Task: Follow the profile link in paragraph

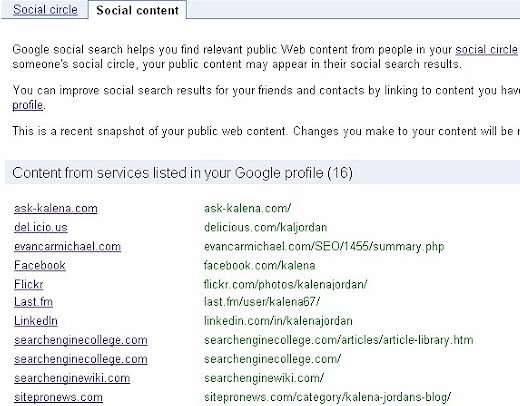Action: click(28, 105)
